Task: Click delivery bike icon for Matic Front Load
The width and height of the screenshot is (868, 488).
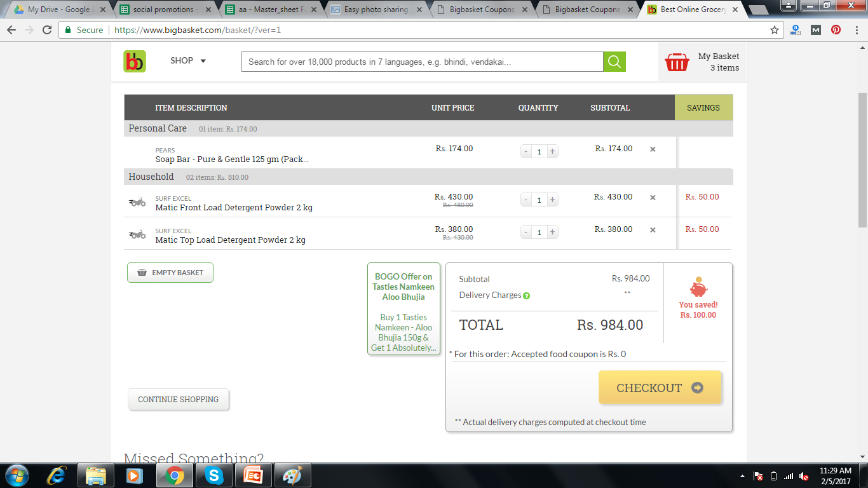Action: tap(137, 202)
